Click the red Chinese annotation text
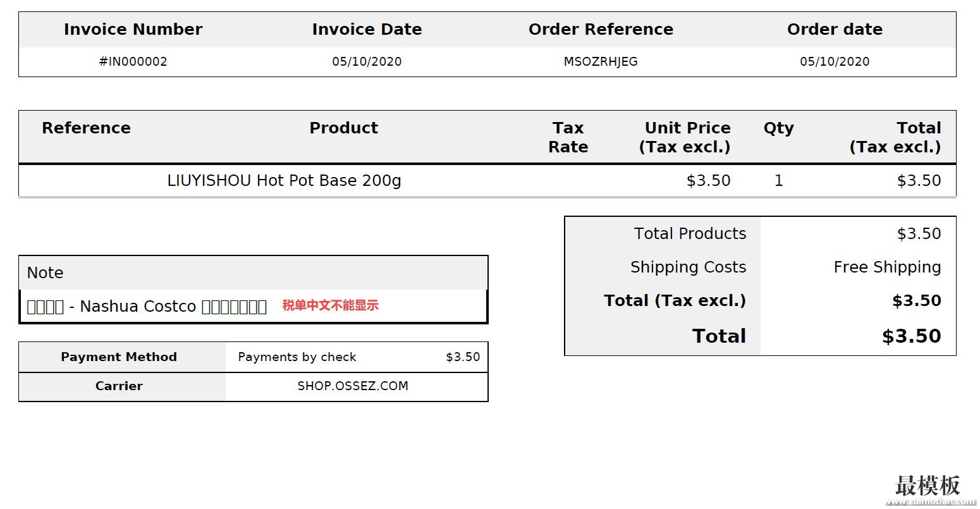This screenshot has width=980, height=509. click(x=330, y=305)
